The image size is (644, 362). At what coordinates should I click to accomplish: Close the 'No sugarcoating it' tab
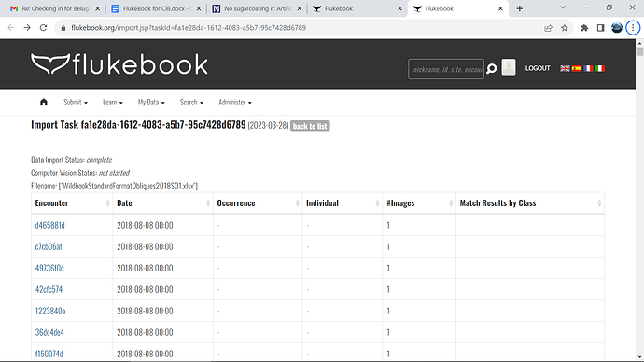299,8
